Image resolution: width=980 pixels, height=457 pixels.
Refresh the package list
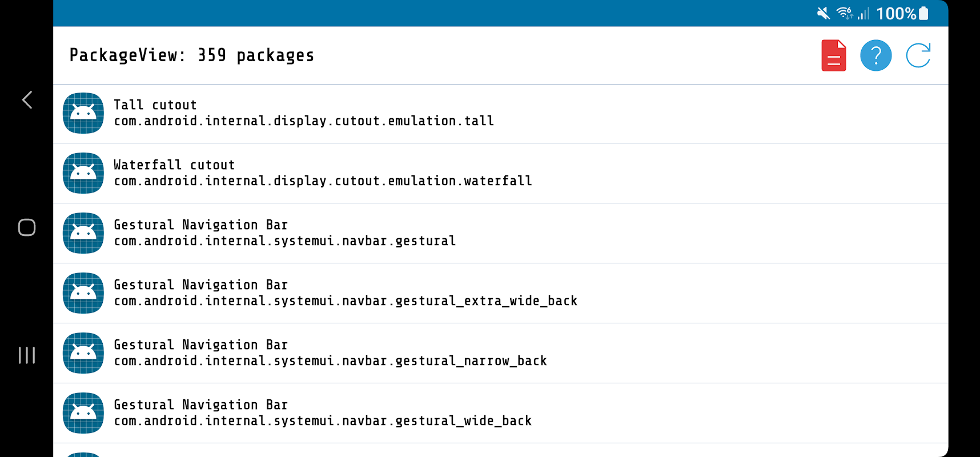[x=918, y=55]
